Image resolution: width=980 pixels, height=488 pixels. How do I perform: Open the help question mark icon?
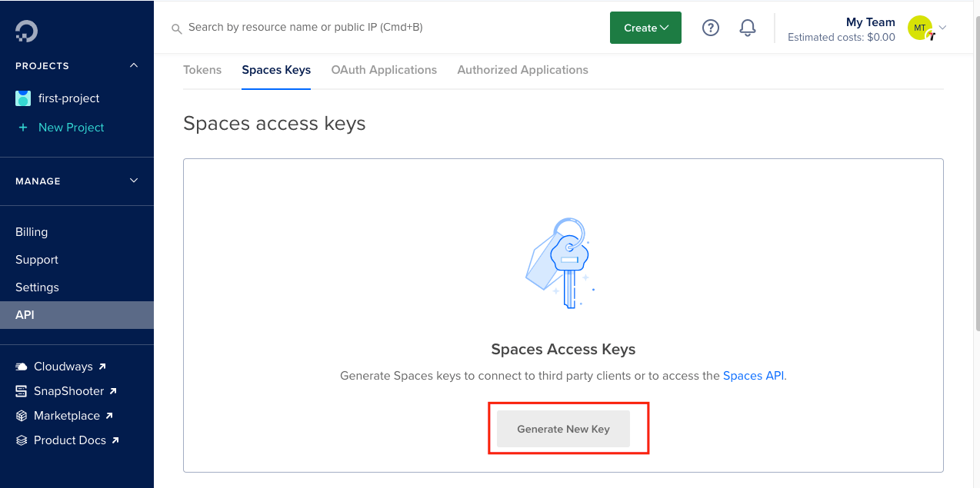click(x=711, y=28)
